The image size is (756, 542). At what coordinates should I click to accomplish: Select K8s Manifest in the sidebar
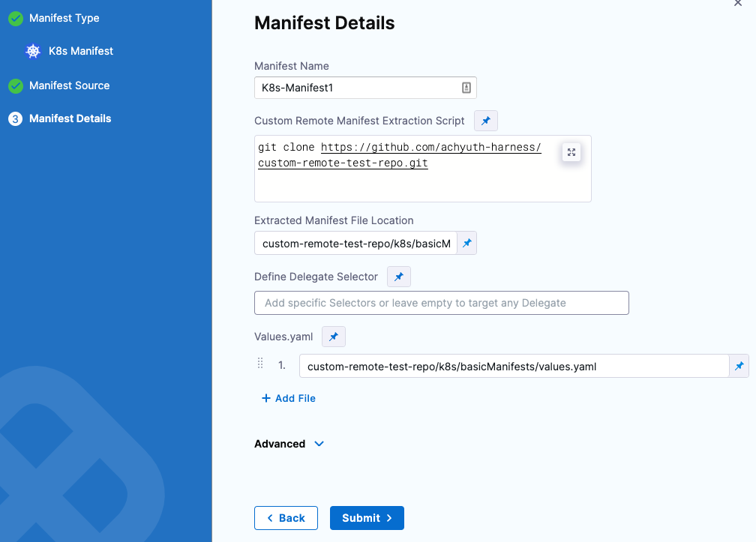pyautogui.click(x=80, y=52)
